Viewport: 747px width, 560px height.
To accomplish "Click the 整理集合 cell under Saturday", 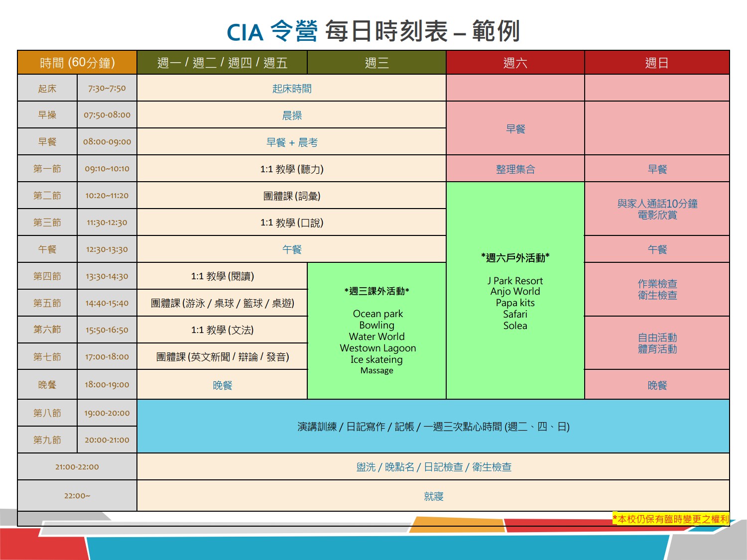I will click(515, 169).
